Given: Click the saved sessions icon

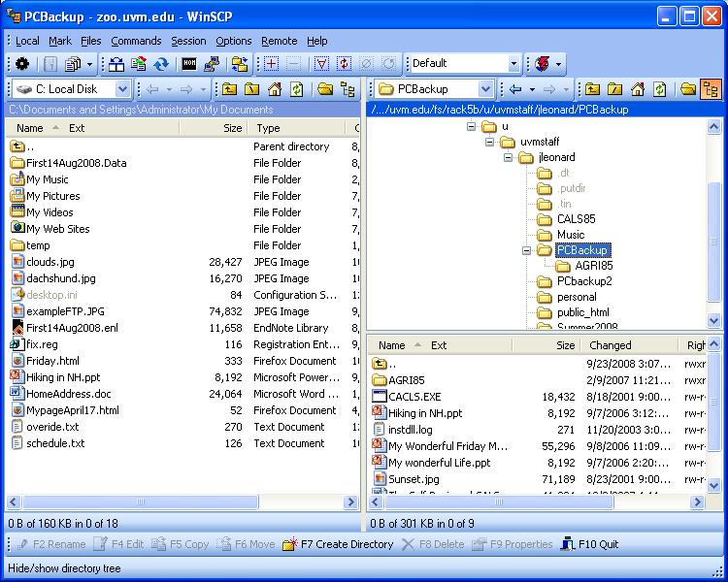Looking at the screenshot, I should pos(543,64).
